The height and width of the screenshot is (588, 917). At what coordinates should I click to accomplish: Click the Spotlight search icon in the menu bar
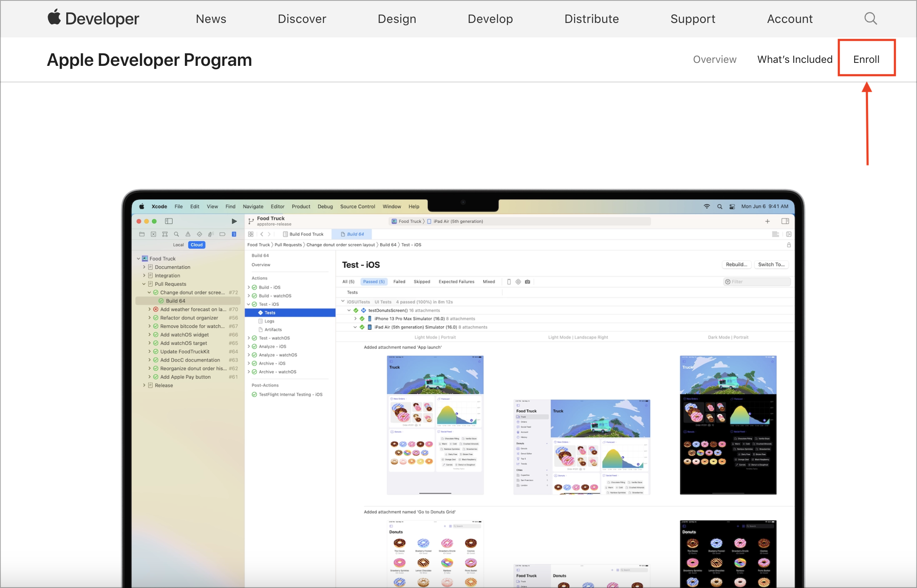[x=719, y=206]
